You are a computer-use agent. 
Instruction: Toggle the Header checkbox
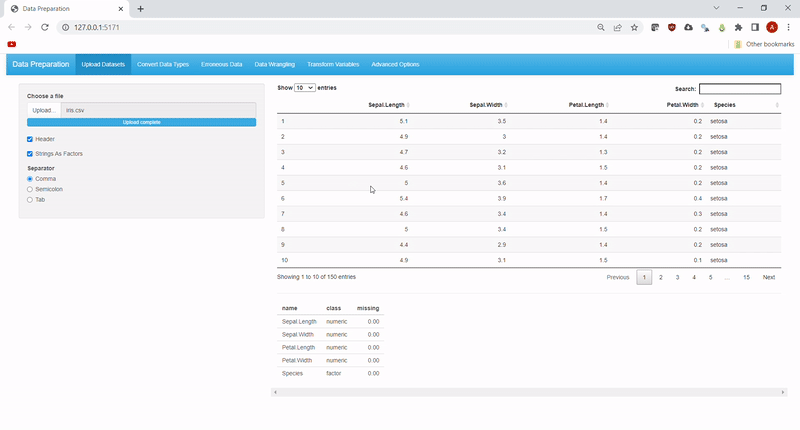[30, 139]
